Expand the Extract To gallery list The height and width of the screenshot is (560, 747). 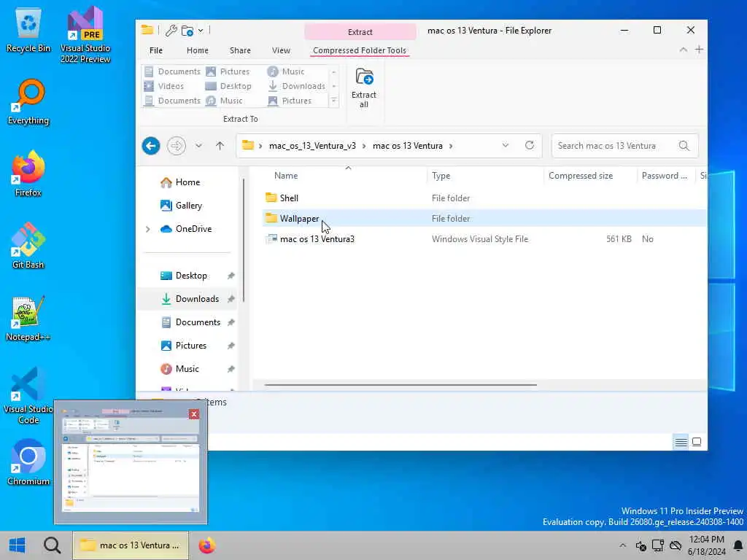point(334,101)
